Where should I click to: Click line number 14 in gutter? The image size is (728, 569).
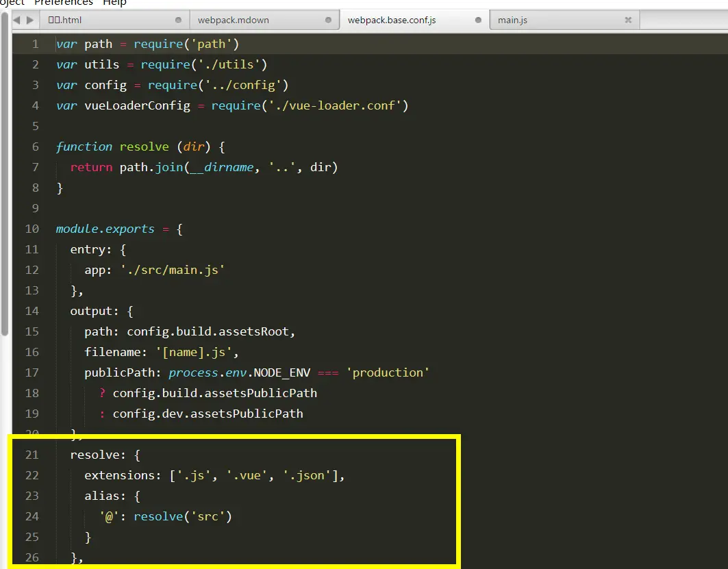[x=32, y=311]
